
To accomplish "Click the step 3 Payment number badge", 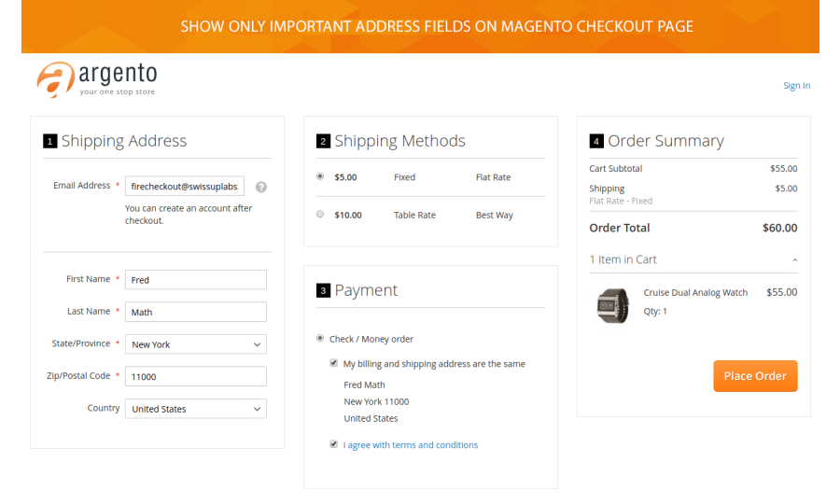I will [x=323, y=291].
